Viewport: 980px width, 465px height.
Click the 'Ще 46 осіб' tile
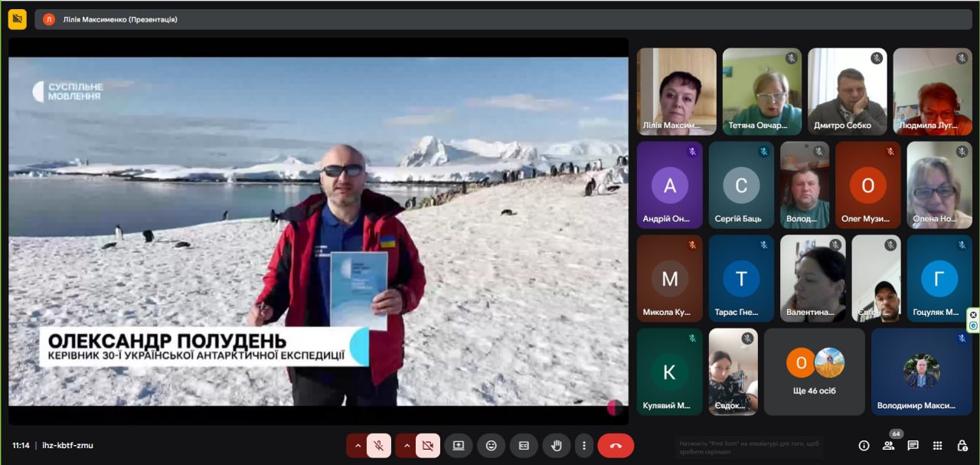tap(814, 372)
